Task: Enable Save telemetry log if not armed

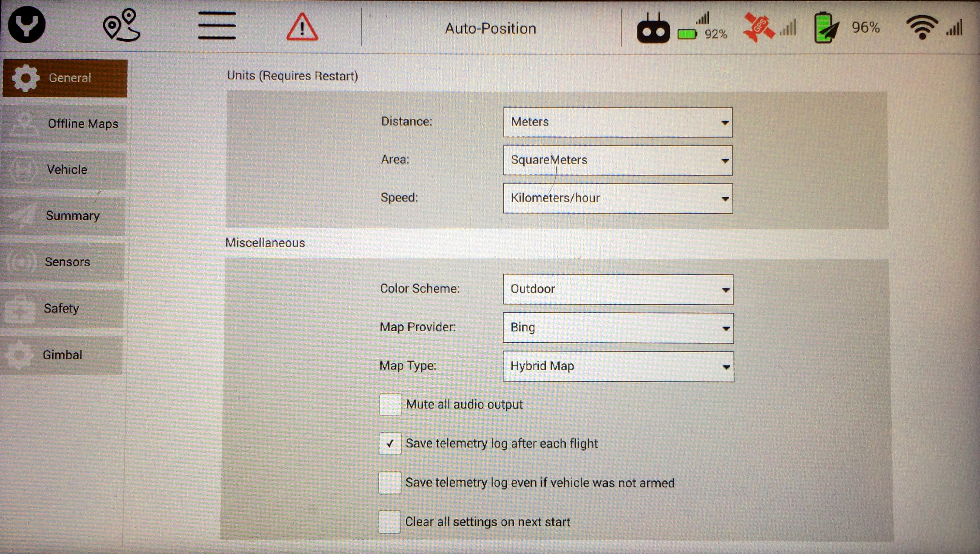Action: 389,483
